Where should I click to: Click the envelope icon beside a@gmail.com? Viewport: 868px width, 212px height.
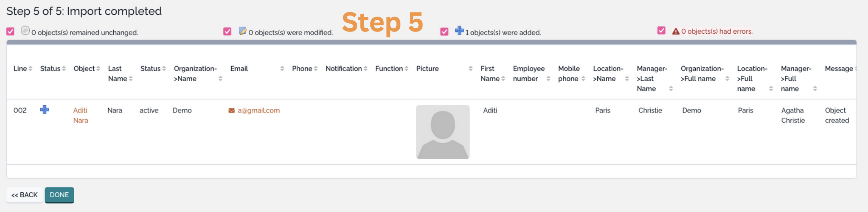(231, 111)
